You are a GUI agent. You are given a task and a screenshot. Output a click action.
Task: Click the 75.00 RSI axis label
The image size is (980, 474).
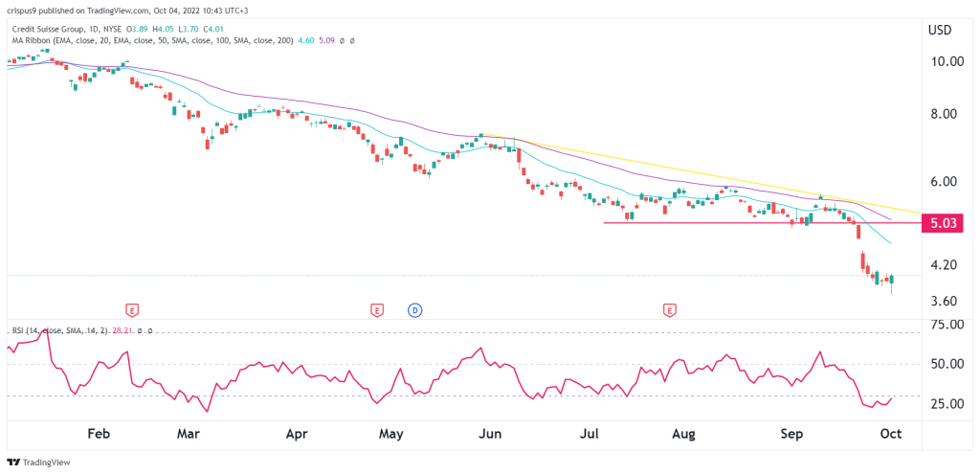pyautogui.click(x=947, y=325)
